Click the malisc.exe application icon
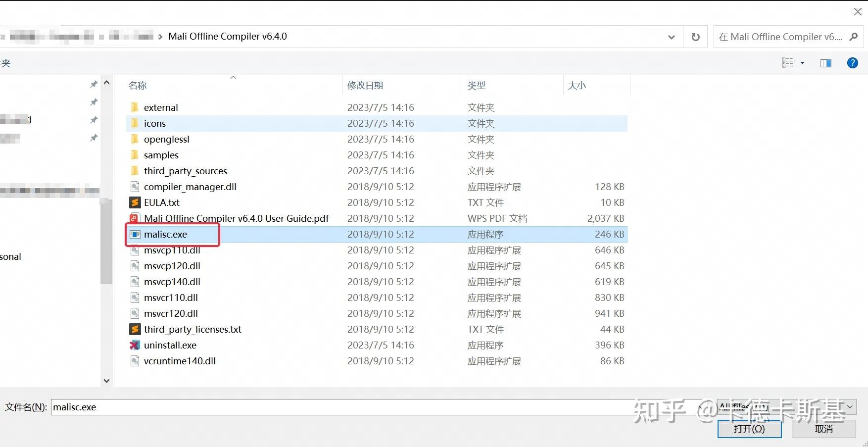 pos(135,234)
